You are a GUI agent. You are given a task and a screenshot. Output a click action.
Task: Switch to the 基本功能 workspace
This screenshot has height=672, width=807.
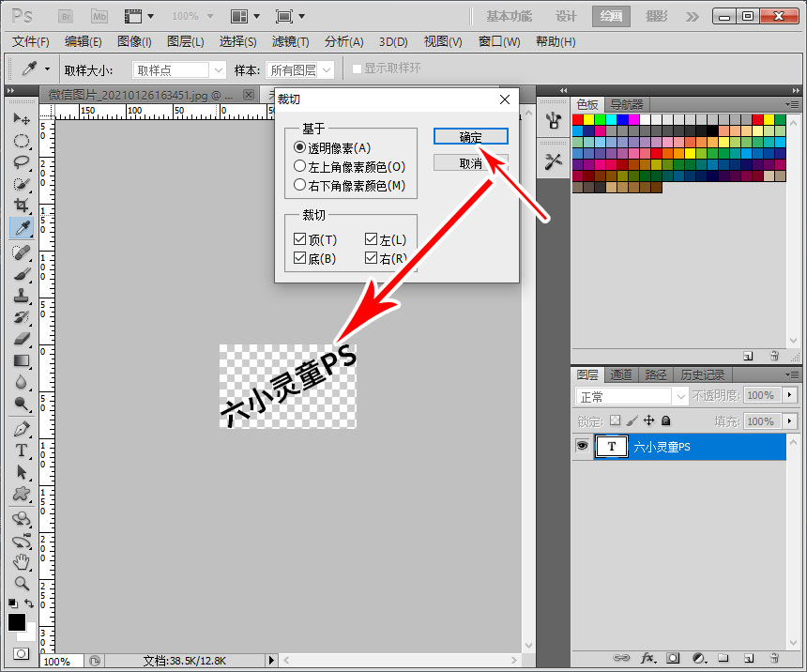(509, 17)
